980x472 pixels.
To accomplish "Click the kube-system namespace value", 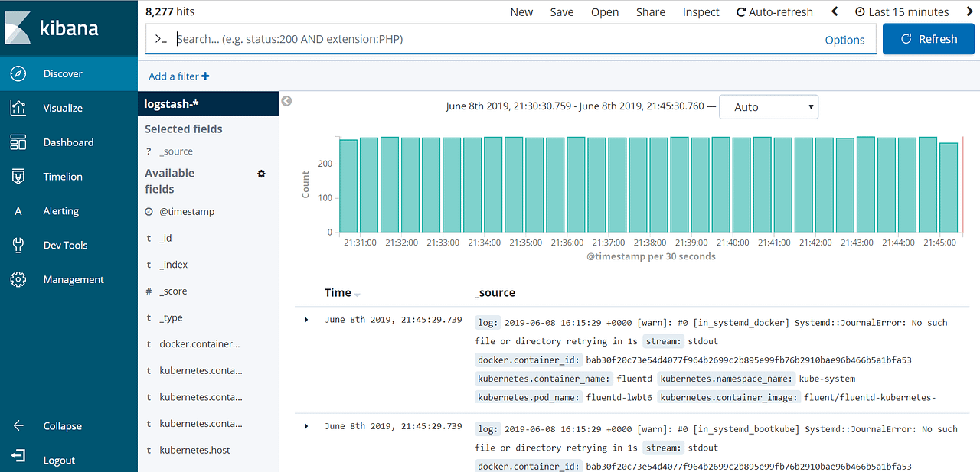I will coord(827,379).
